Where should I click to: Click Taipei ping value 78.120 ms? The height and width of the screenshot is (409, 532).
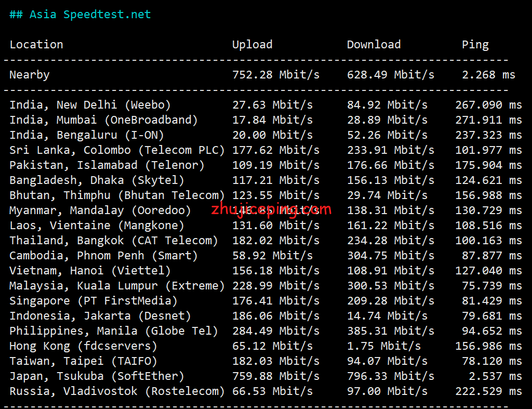(x=492, y=361)
